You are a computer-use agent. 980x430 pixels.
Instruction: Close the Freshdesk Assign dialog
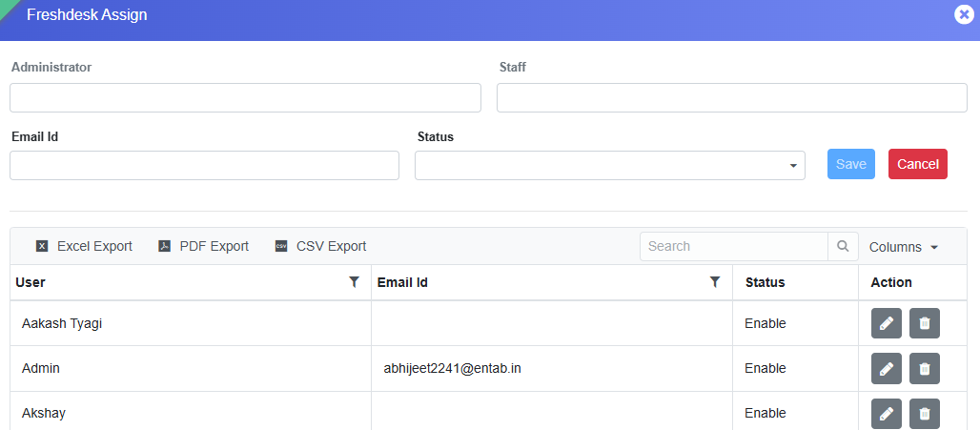coord(963,14)
